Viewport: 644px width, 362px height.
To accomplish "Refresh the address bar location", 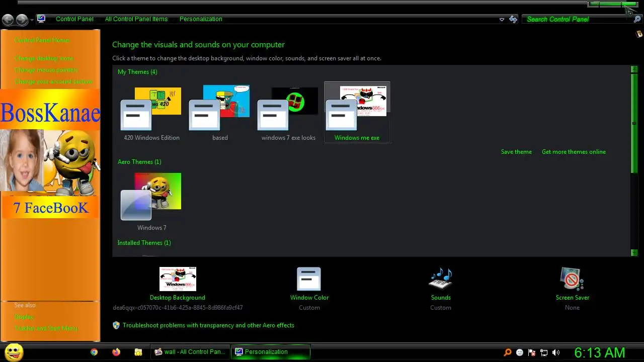I will (x=513, y=19).
